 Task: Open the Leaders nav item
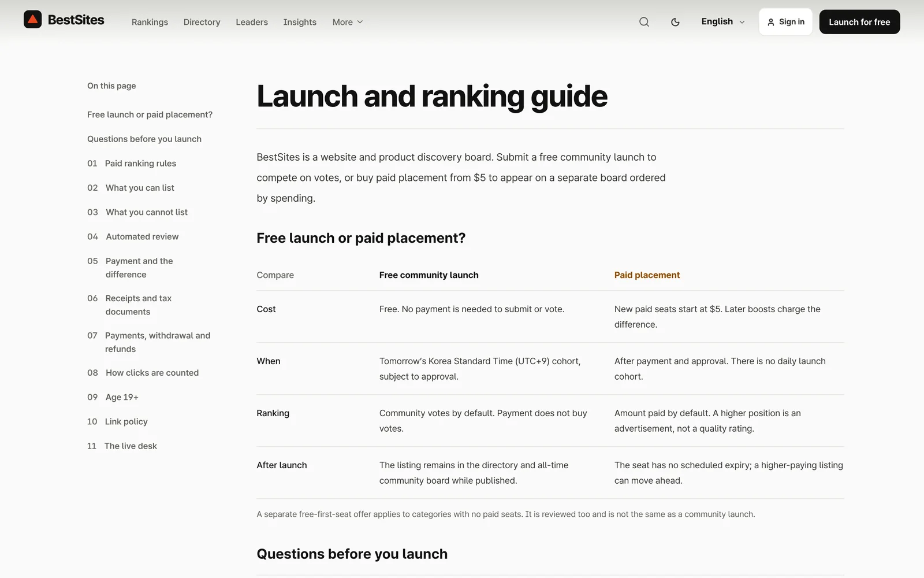click(252, 22)
